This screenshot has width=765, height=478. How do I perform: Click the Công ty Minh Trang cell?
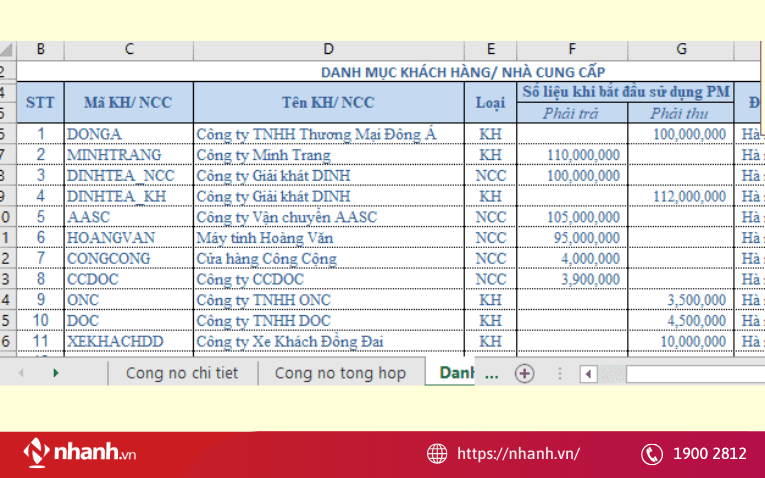pos(328,155)
